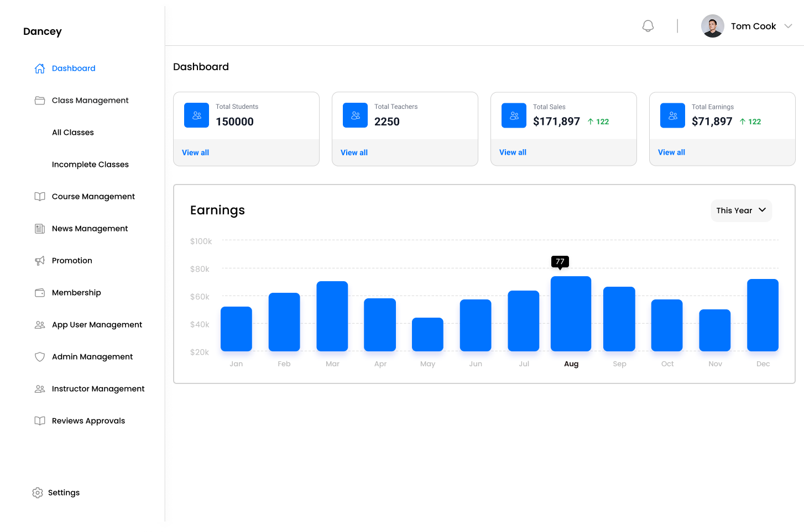
Task: Click the Total Students card icon
Action: pyautogui.click(x=196, y=115)
